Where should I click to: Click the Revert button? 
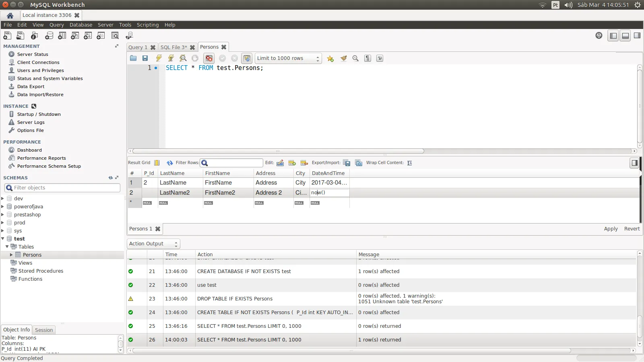point(632,229)
